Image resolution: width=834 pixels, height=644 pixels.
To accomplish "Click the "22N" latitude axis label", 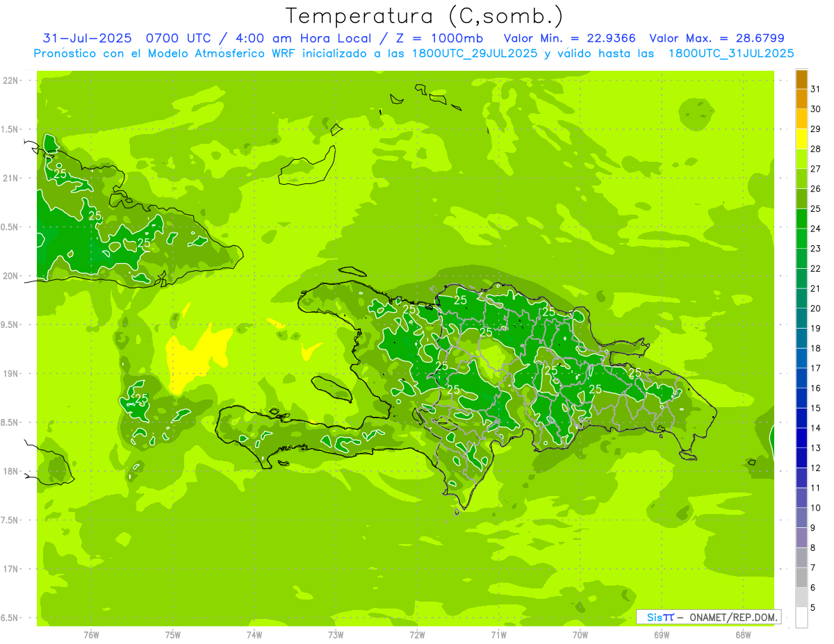I will [x=11, y=81].
